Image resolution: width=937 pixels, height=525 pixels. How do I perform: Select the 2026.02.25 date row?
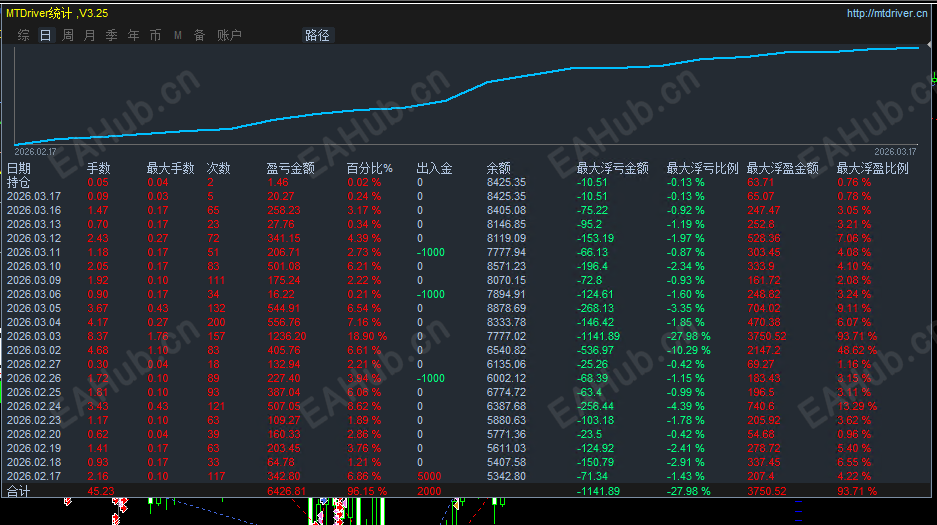33,392
